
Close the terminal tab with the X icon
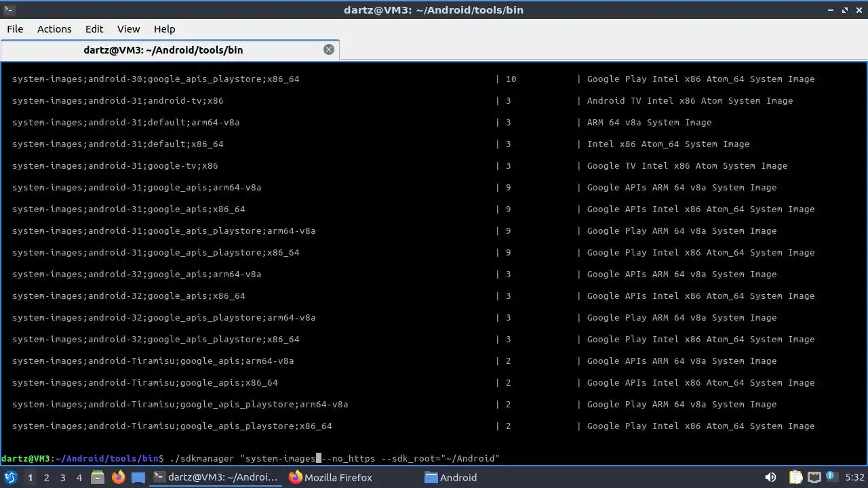(x=329, y=49)
